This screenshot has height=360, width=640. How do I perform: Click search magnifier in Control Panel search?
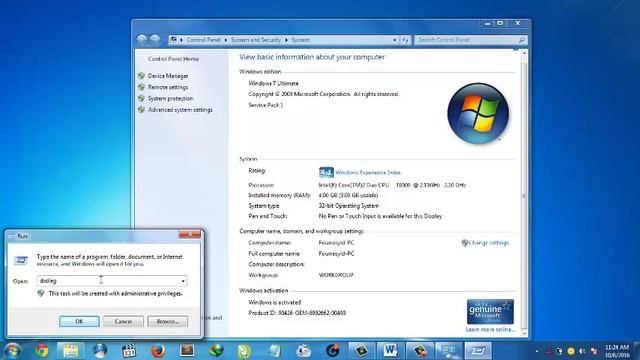(521, 40)
